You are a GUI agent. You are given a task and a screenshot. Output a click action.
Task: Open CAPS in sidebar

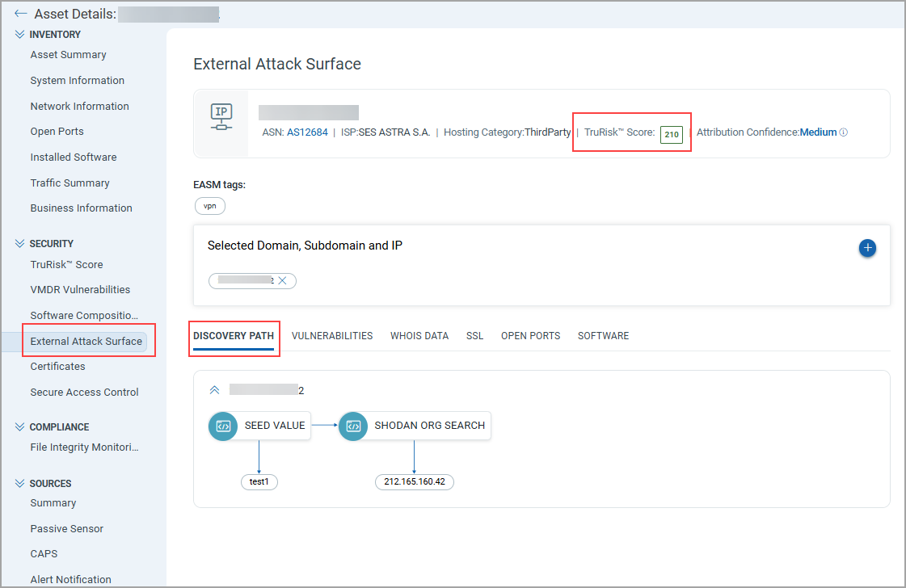pos(44,554)
